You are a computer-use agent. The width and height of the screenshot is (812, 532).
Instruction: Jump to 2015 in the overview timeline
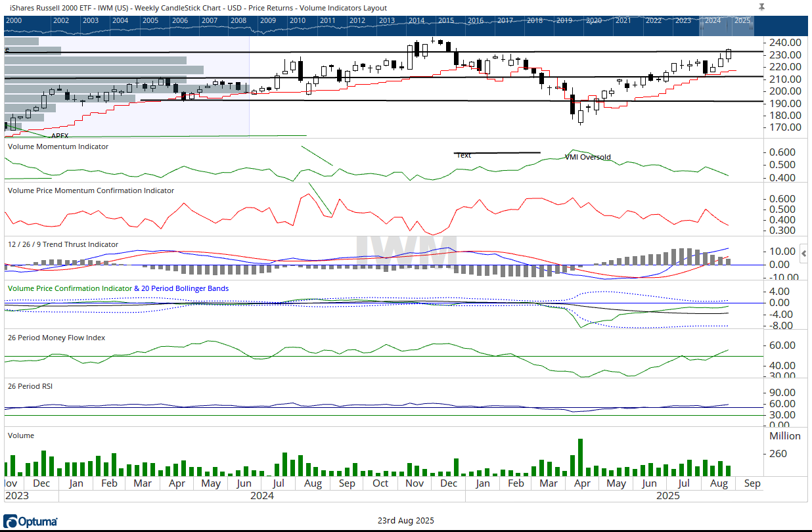446,20
